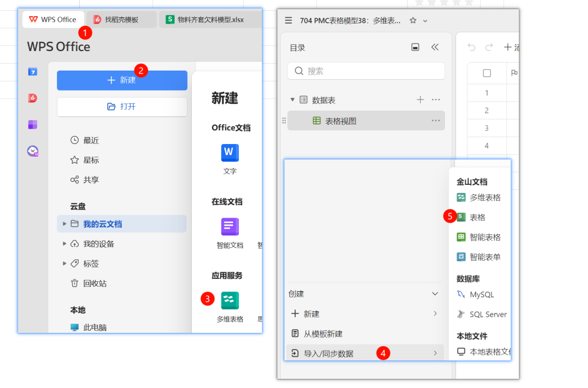Image resolution: width=588 pixels, height=388 pixels.
Task: Open the WPS AI assistant icon
Action: (x=33, y=151)
